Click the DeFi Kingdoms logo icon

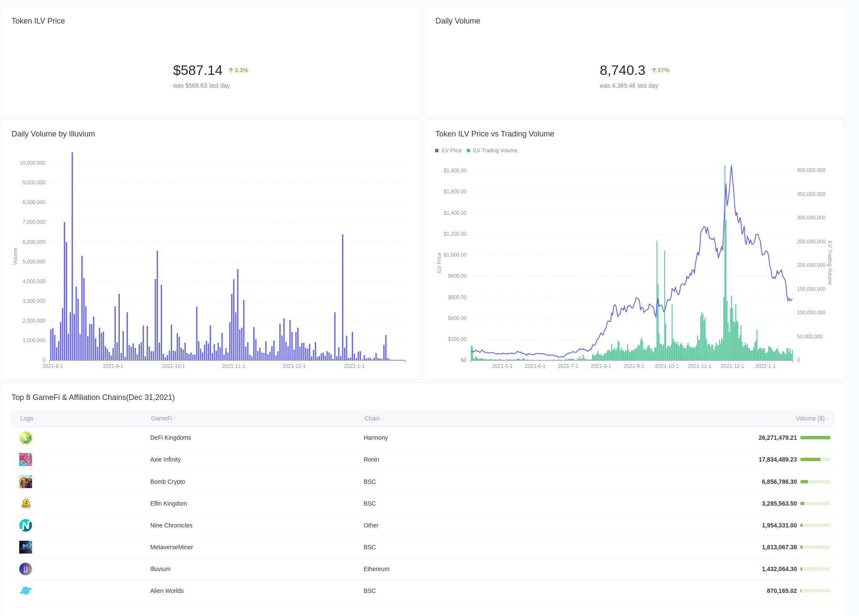(x=26, y=438)
